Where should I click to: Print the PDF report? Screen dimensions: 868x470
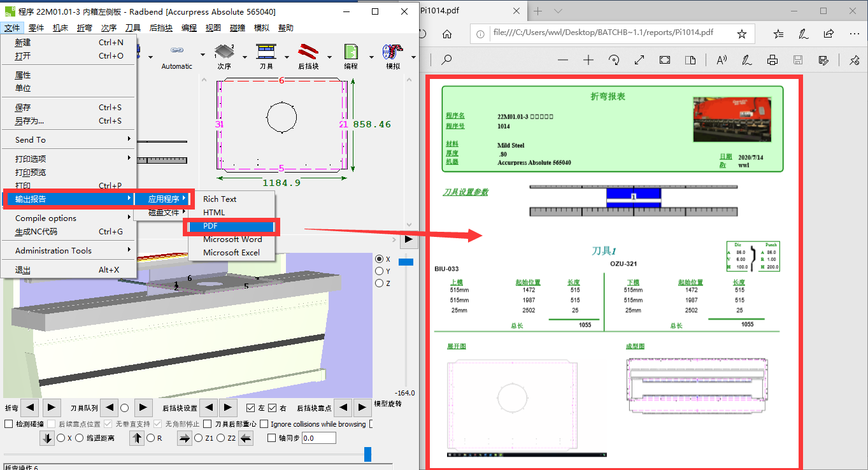coord(772,60)
